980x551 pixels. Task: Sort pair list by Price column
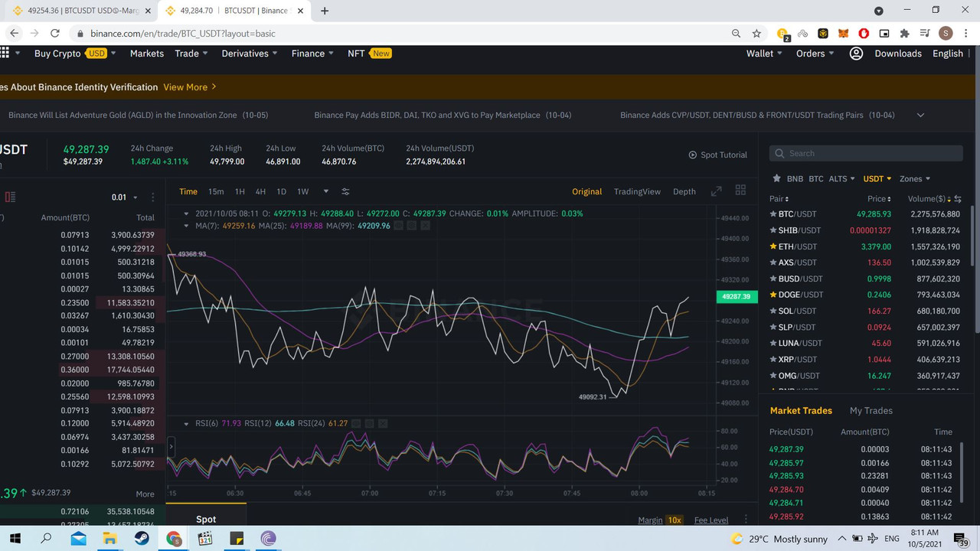879,199
